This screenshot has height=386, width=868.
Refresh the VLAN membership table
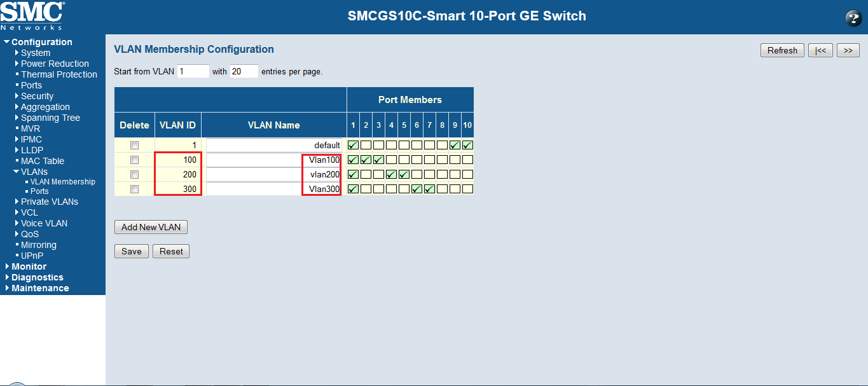[782, 51]
